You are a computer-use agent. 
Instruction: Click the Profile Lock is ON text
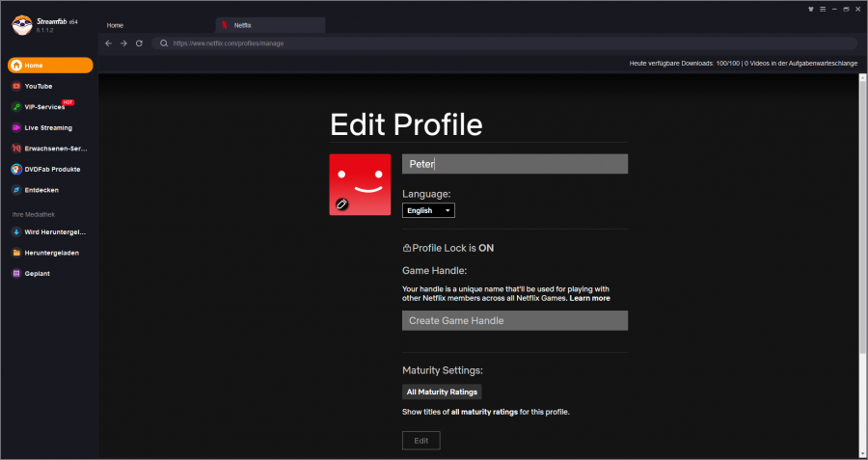[453, 248]
